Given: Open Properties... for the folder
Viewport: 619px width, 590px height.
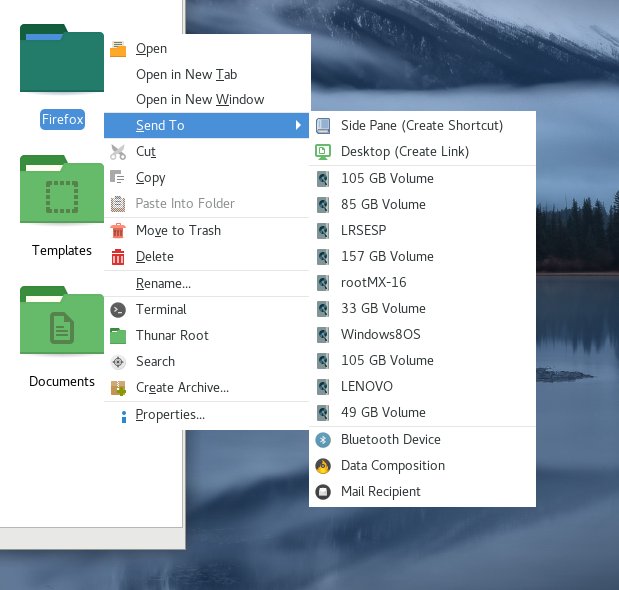Looking at the screenshot, I should pos(170,415).
